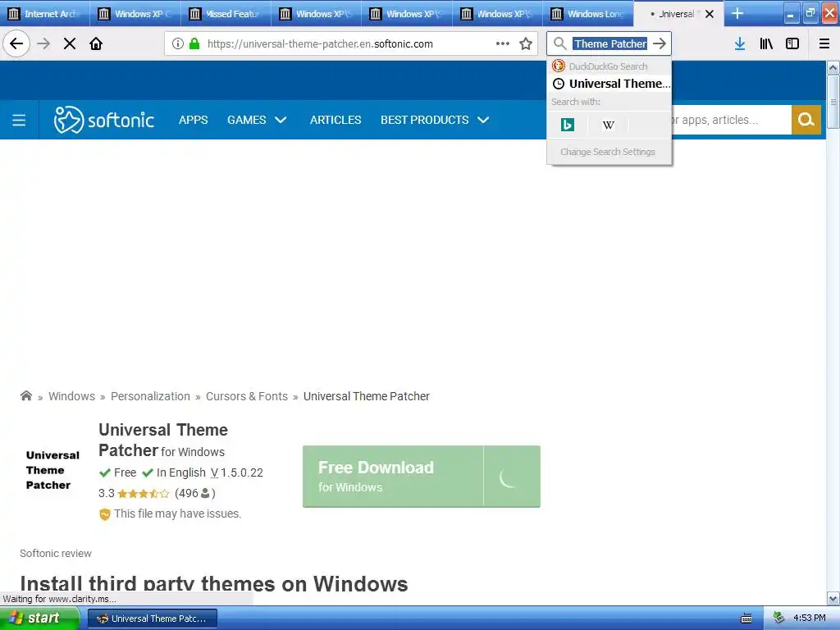Open the browser home page icon

tap(96, 43)
